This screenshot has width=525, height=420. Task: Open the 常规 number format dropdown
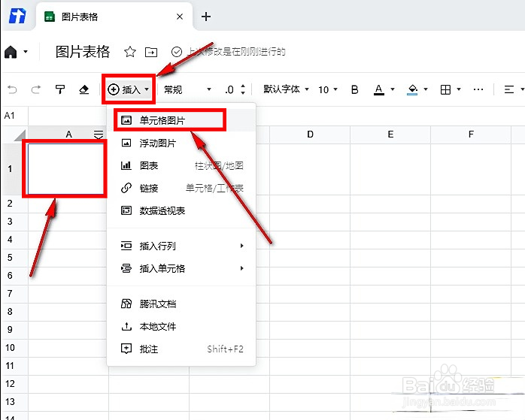[x=187, y=89]
